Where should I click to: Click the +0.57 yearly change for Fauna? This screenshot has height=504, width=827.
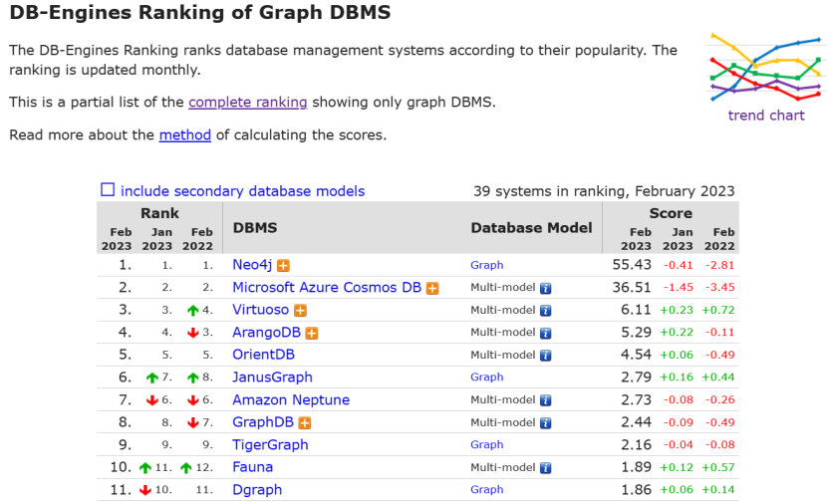[717, 467]
